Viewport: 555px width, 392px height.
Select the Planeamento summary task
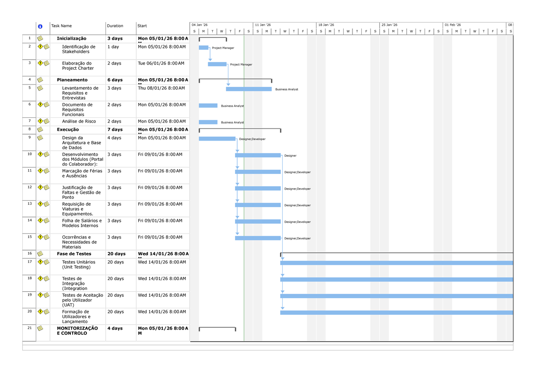click(71, 80)
